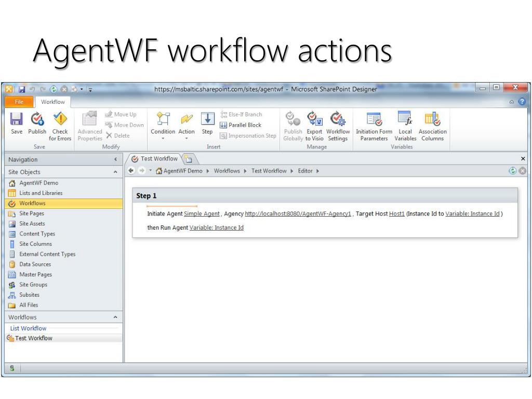Click the Host1 target host link

coord(396,214)
